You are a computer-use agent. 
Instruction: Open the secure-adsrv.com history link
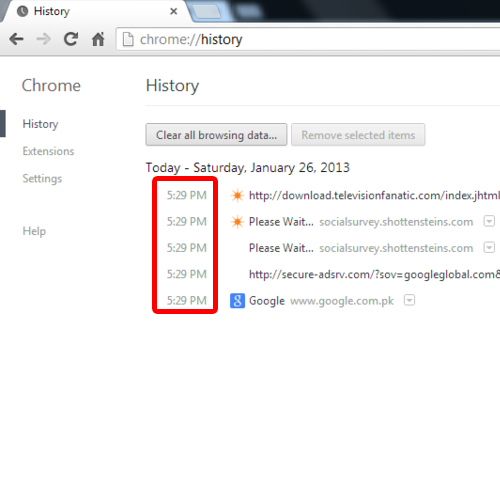pyautogui.click(x=374, y=274)
